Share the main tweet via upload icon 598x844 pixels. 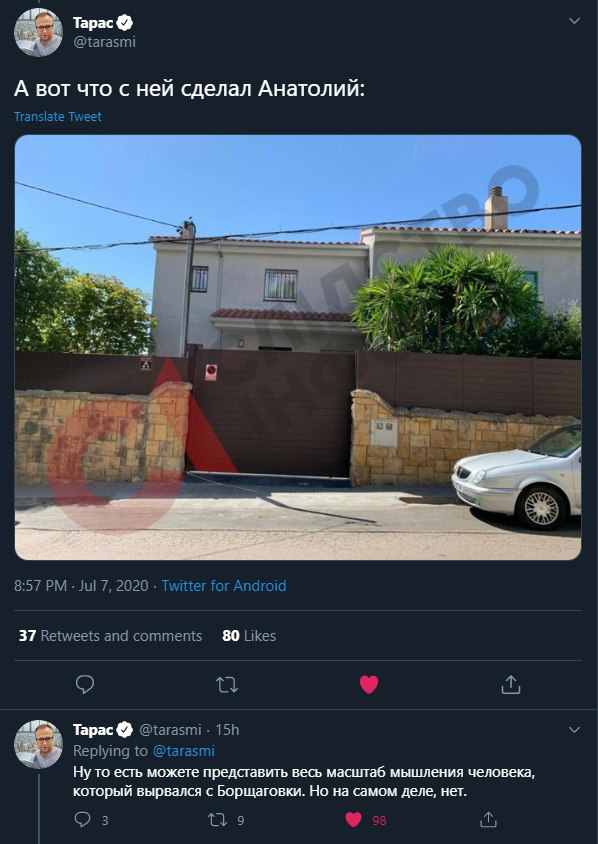pyautogui.click(x=510, y=685)
